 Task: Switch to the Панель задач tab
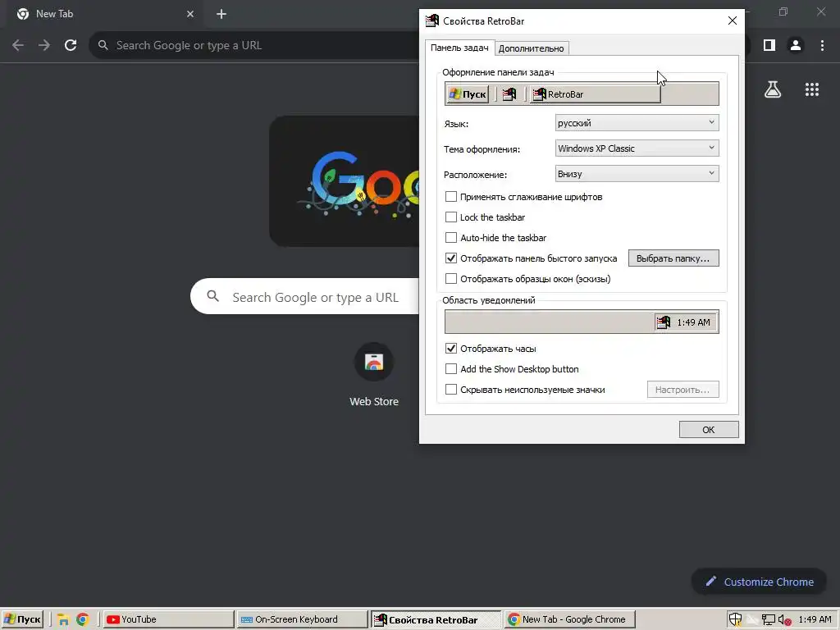point(459,48)
